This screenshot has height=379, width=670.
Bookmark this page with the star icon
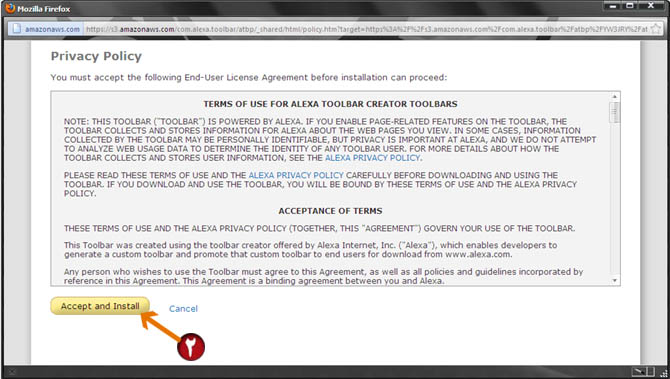click(655, 29)
